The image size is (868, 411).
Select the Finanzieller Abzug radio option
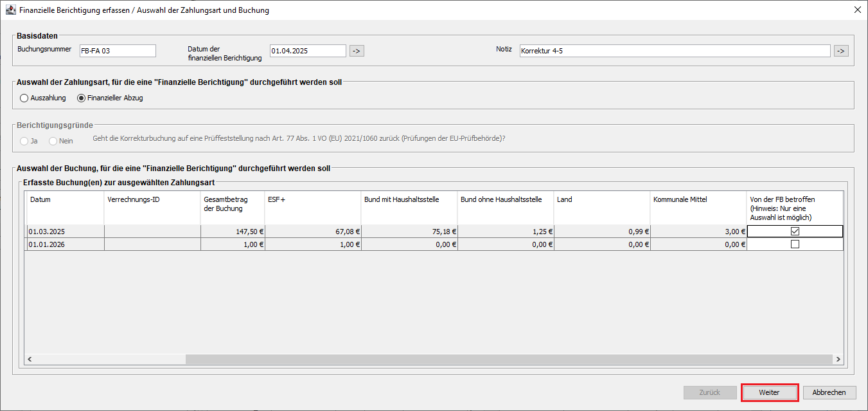(x=81, y=98)
